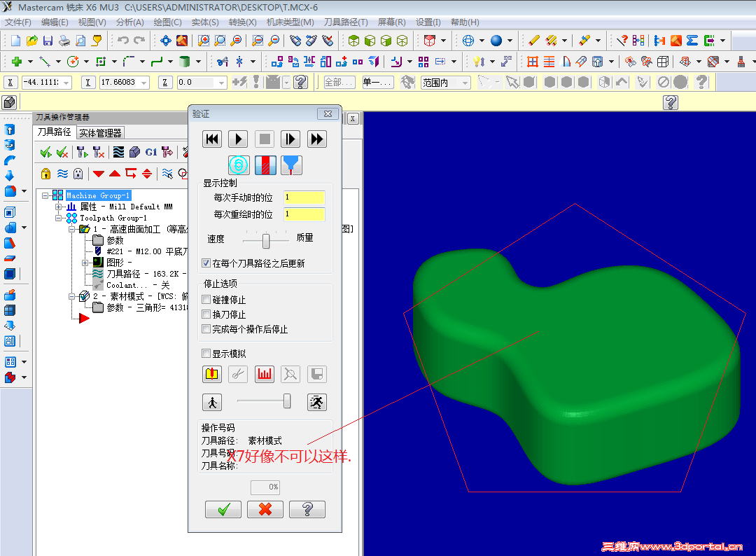Click the red bar chart compare icon
Screen dimensions: 756x556
point(265,374)
